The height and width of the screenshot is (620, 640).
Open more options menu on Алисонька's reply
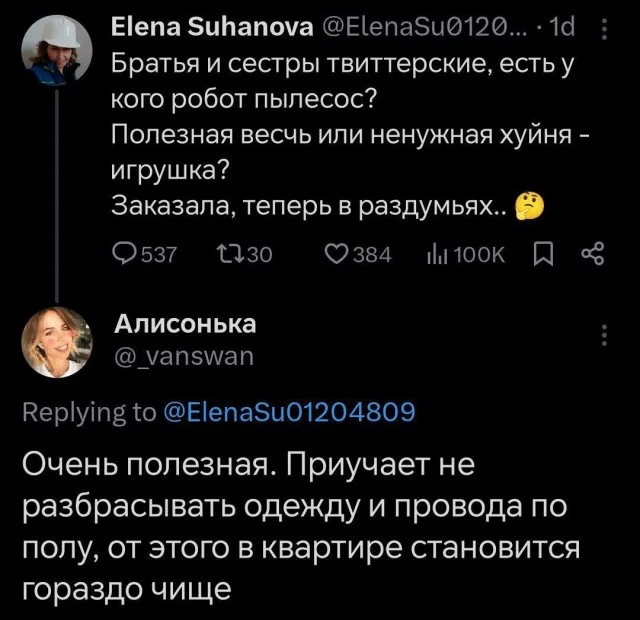[603, 336]
